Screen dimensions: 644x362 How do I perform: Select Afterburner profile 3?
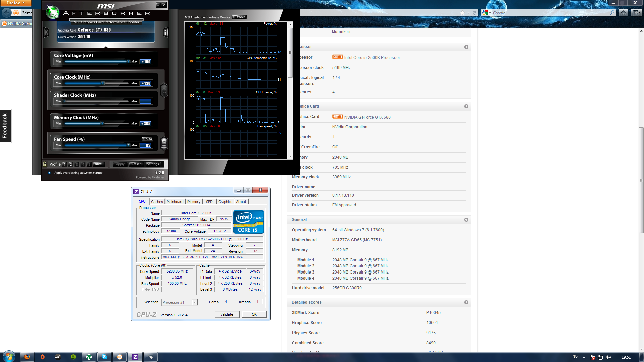[x=77, y=164]
